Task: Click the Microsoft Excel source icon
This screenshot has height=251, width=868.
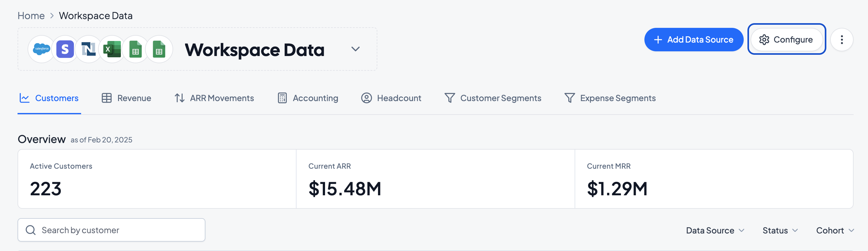Action: [x=112, y=49]
